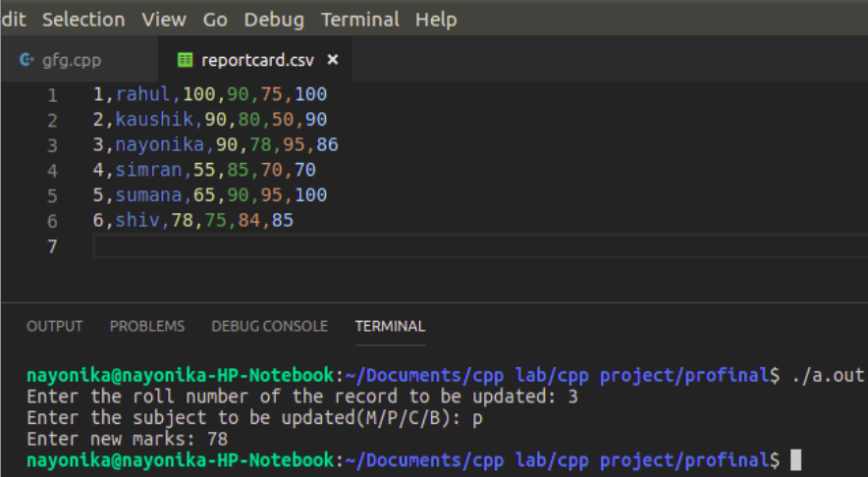The image size is (868, 477).
Task: Switch to the PROBLEMS panel tab
Action: (147, 327)
